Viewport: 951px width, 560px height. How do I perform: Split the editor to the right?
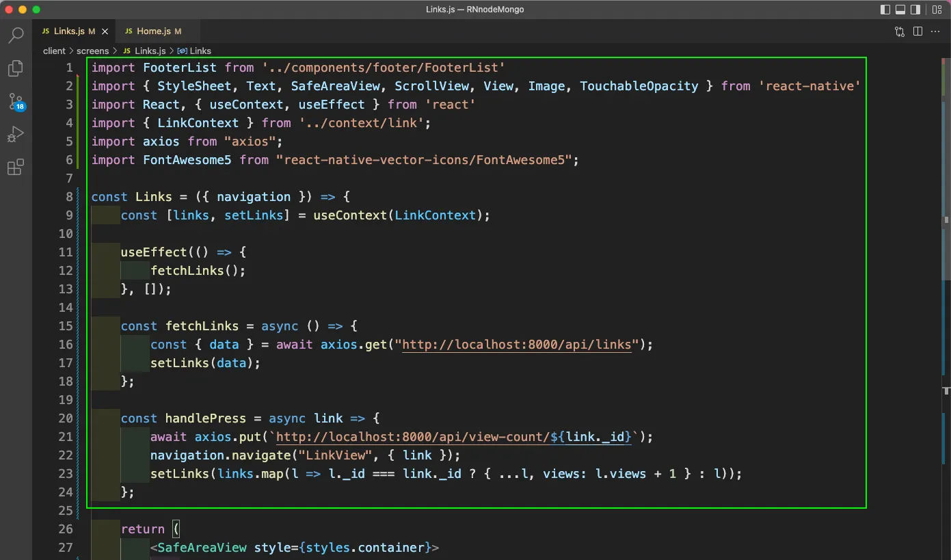pos(917,31)
